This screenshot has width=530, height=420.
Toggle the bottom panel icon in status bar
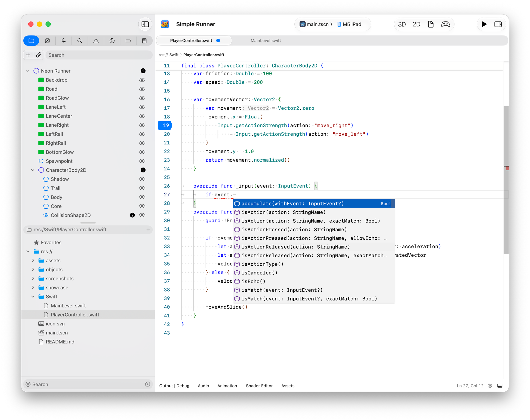click(x=500, y=386)
